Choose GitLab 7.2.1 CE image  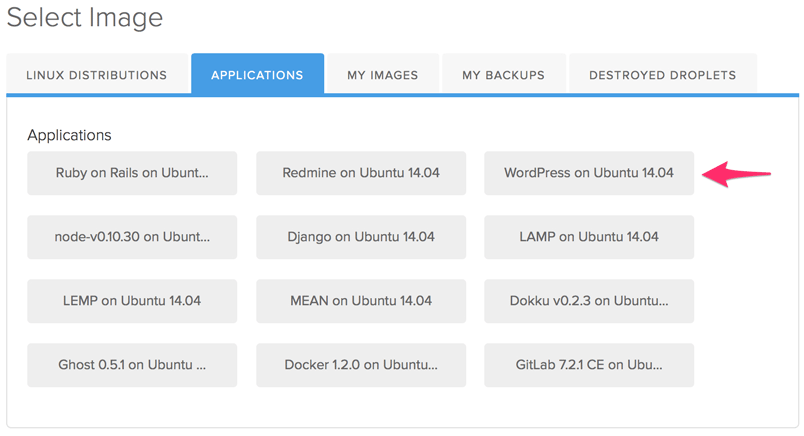click(589, 365)
